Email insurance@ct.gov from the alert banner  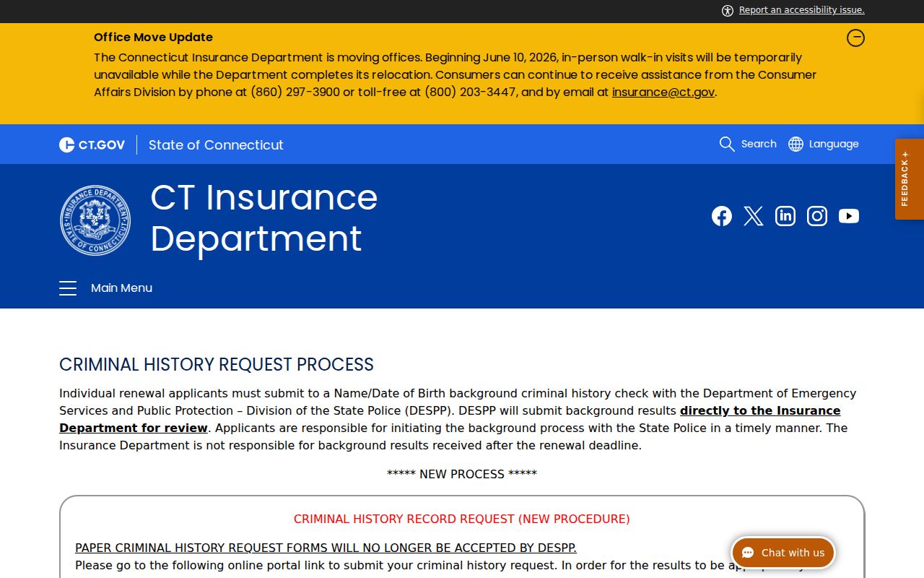(x=663, y=92)
